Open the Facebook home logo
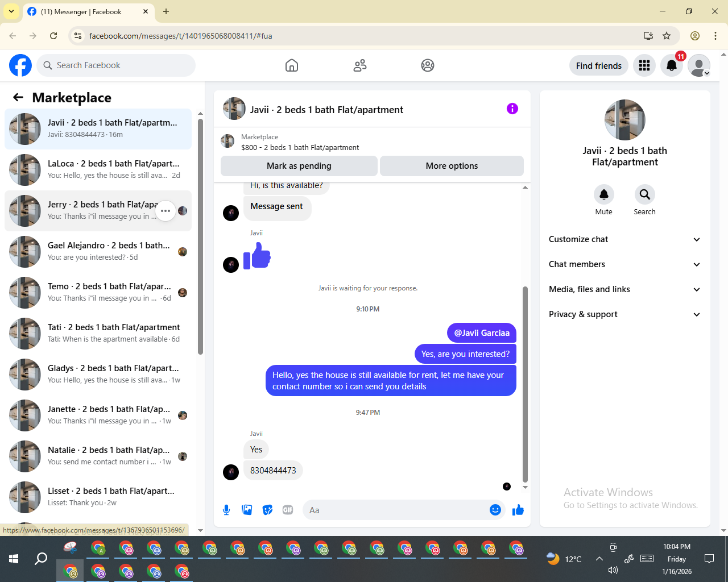This screenshot has width=728, height=582. click(x=20, y=65)
